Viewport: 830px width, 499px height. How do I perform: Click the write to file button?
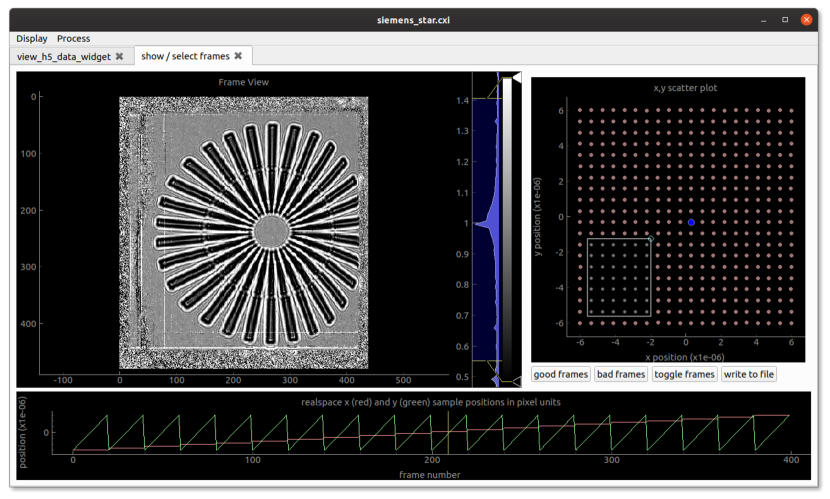click(x=749, y=374)
